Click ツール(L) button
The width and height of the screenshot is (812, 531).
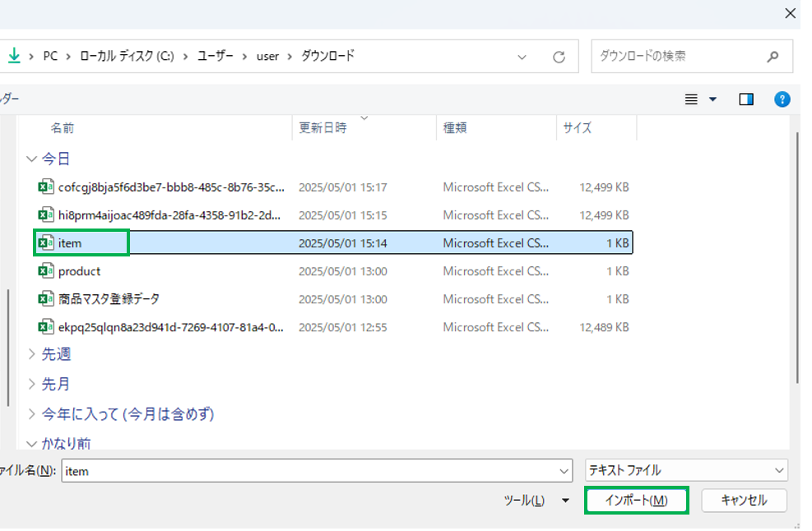coord(524,501)
